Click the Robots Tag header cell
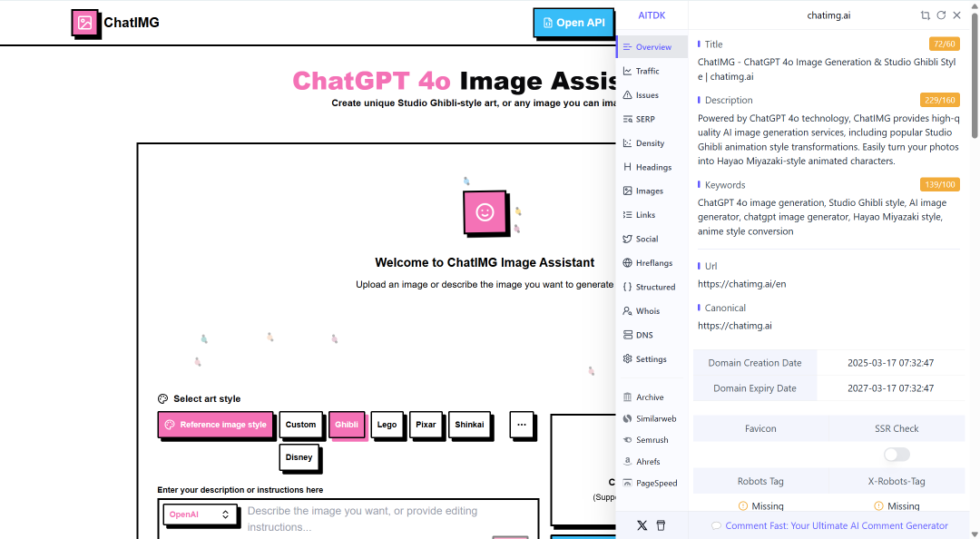 (x=760, y=481)
